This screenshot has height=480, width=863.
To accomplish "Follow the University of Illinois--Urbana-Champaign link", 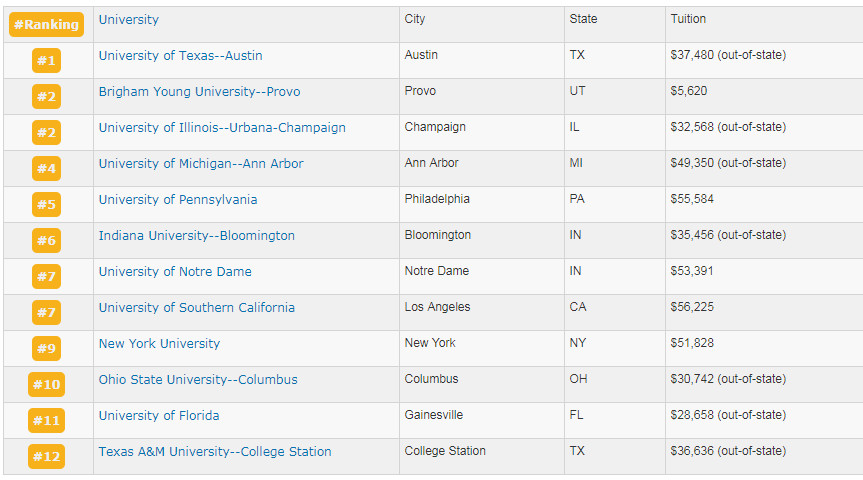I will coord(222,128).
